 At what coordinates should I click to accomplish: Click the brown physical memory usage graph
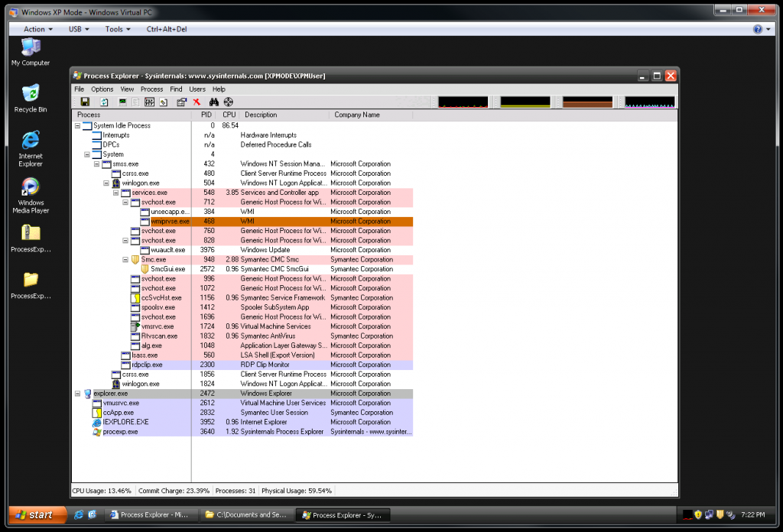587,102
